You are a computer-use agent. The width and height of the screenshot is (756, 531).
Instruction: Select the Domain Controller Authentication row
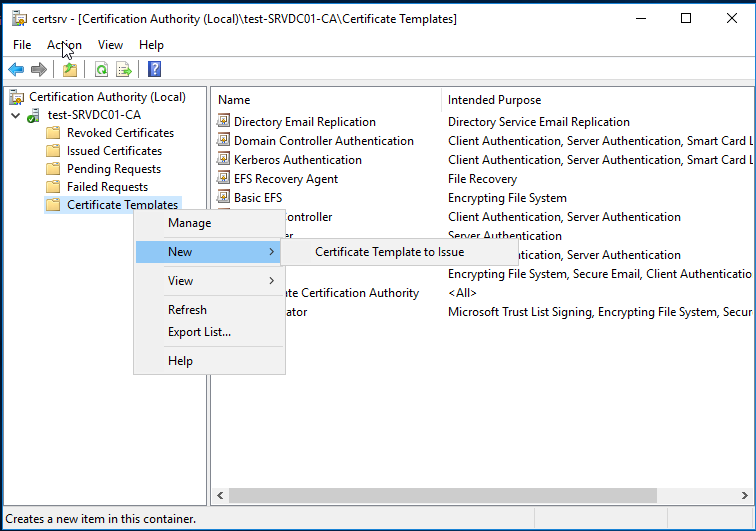[324, 141]
